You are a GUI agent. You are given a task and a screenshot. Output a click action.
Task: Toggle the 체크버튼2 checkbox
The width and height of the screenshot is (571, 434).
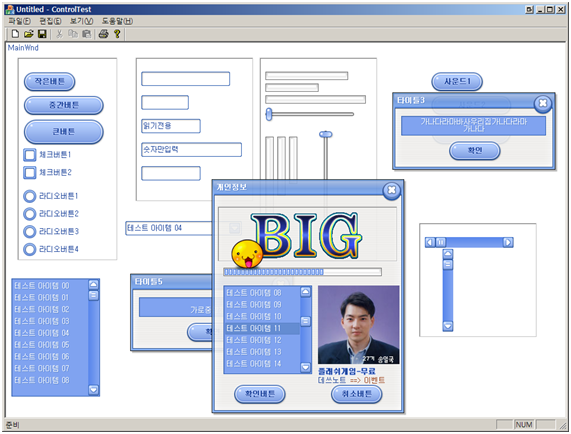pos(29,172)
